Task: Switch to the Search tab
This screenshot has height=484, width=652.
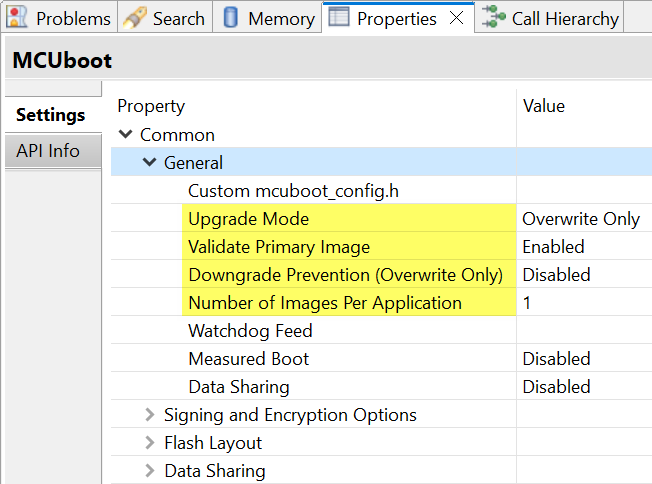Action: coord(165,18)
